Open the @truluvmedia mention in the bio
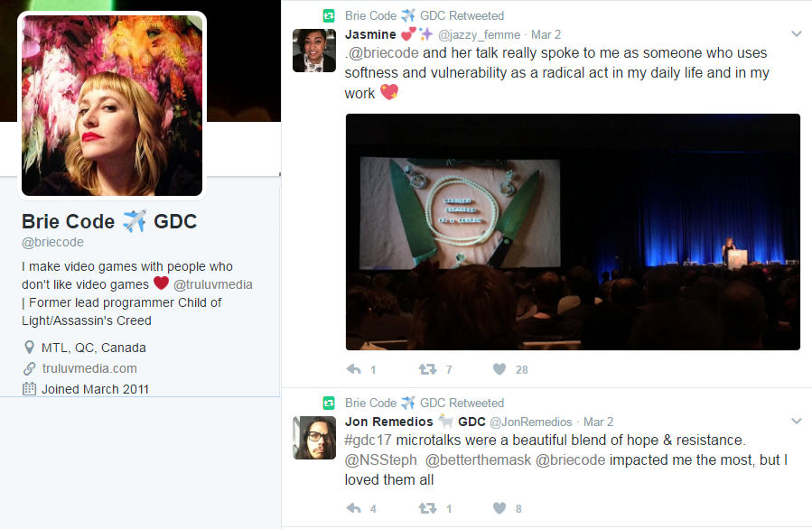 click(213, 284)
